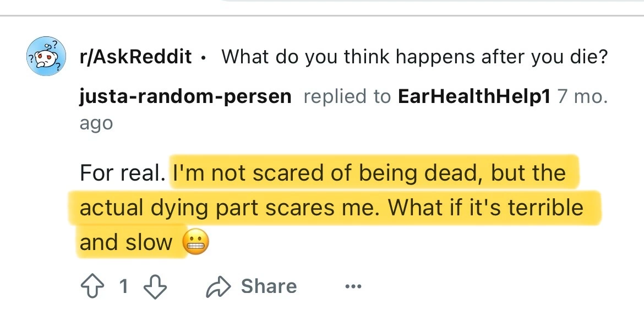Downvote the comment with the down arrow
Screen dimensions: 644x315
155,286
